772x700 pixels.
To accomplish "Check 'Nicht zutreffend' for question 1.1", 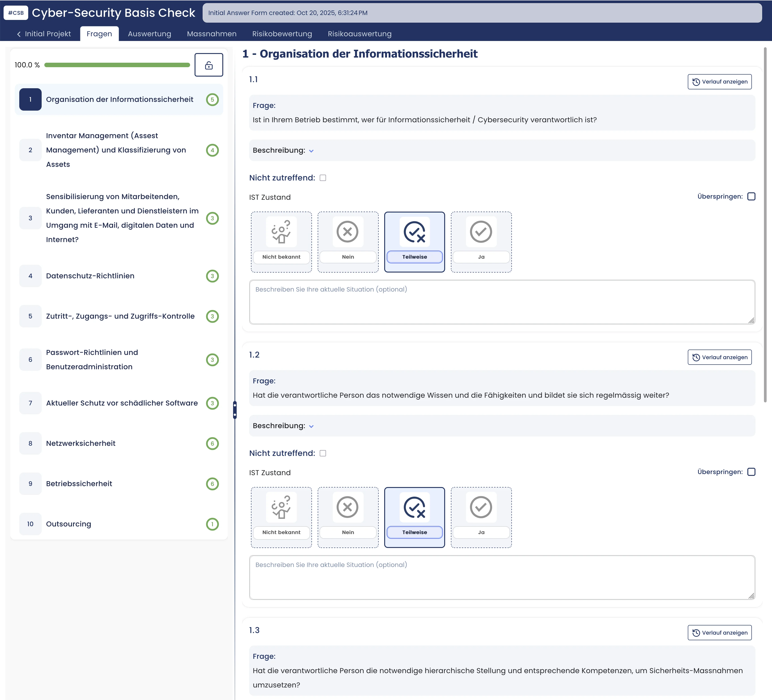I will [323, 178].
